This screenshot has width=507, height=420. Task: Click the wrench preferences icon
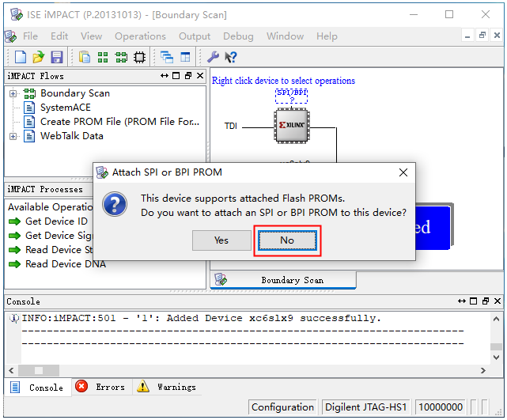(x=213, y=57)
